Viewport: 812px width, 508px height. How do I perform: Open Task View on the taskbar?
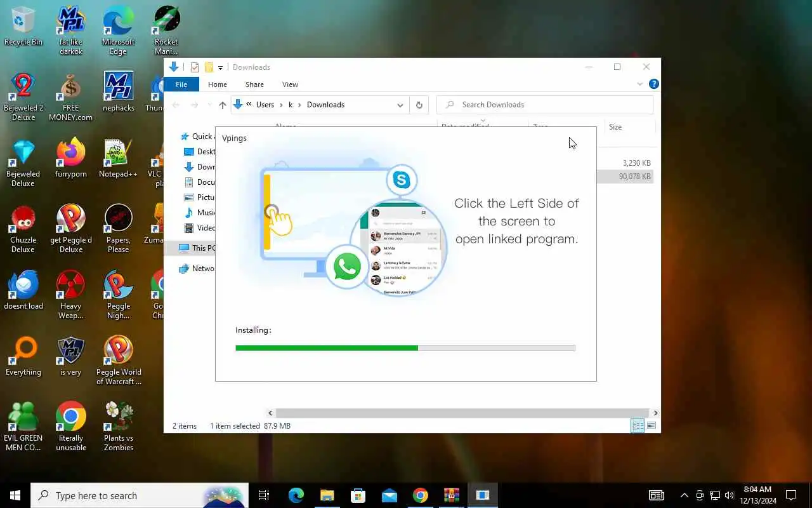pos(264,495)
